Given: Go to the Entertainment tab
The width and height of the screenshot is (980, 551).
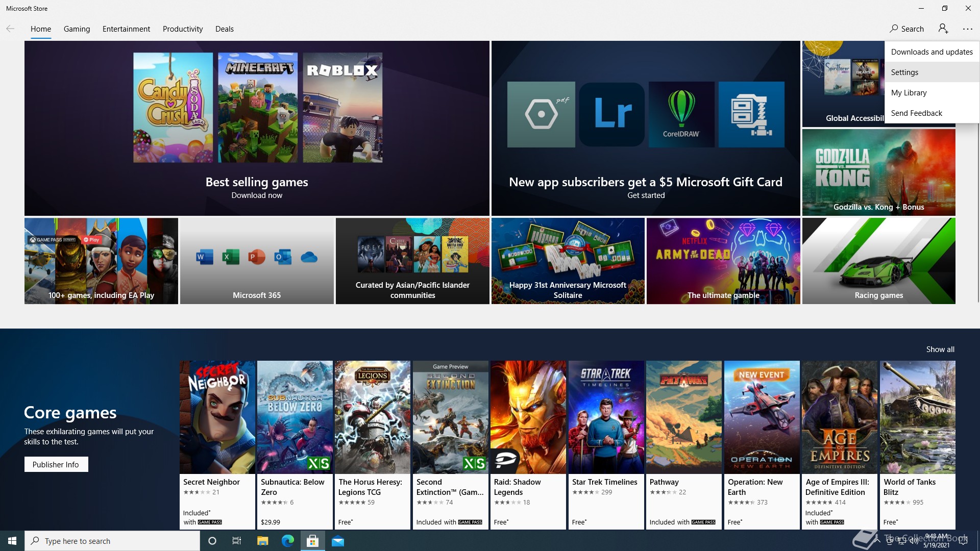Looking at the screenshot, I should tap(126, 29).
